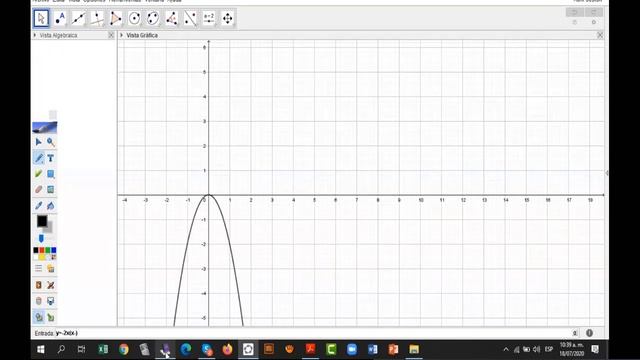Click the settings gear under redo
The width and height of the screenshot is (640, 360).
coord(594,22)
